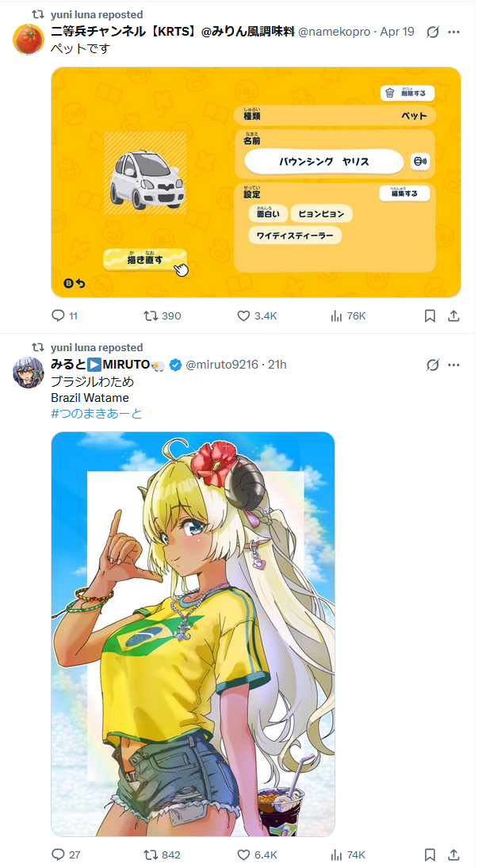The width and height of the screenshot is (486, 868).
Task: Open more options menu on MIRUTO tweet
Action: click(454, 365)
